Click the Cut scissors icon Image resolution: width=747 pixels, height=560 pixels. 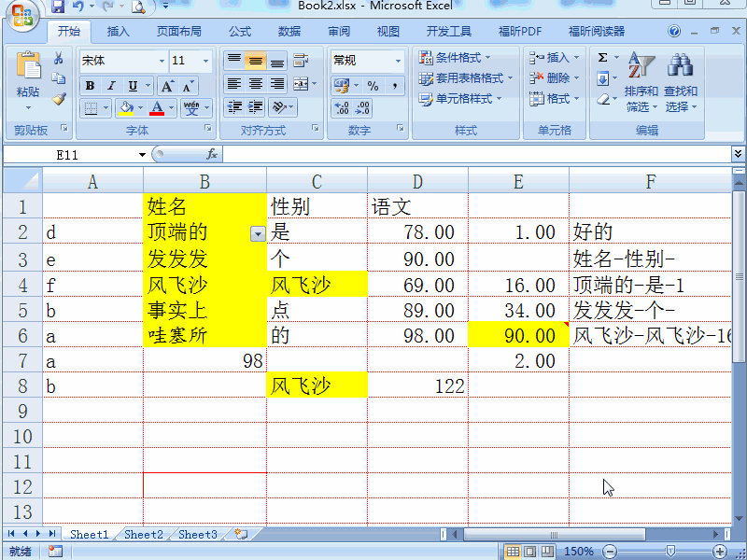click(x=59, y=58)
